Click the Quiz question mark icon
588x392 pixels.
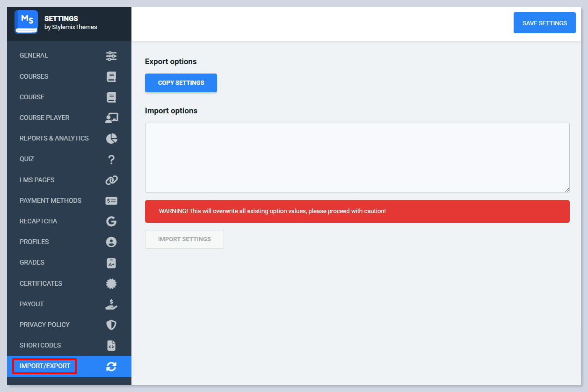111,159
